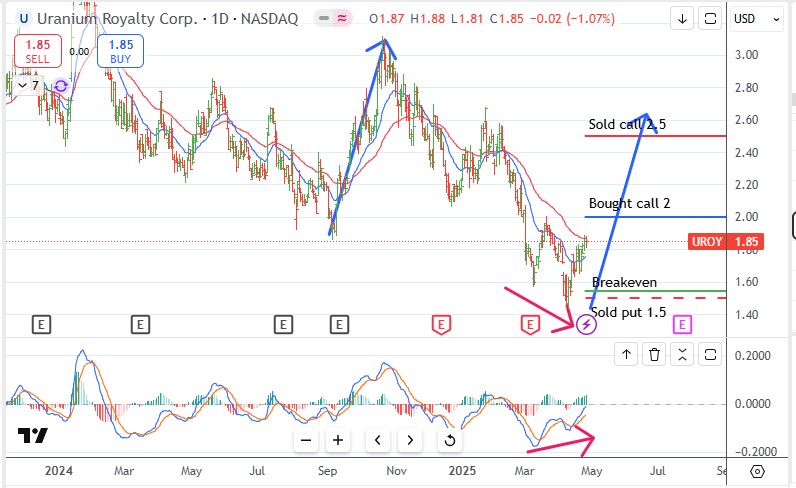This screenshot has height=488, width=796.
Task: Collapse the indicator pane
Action: point(682,354)
